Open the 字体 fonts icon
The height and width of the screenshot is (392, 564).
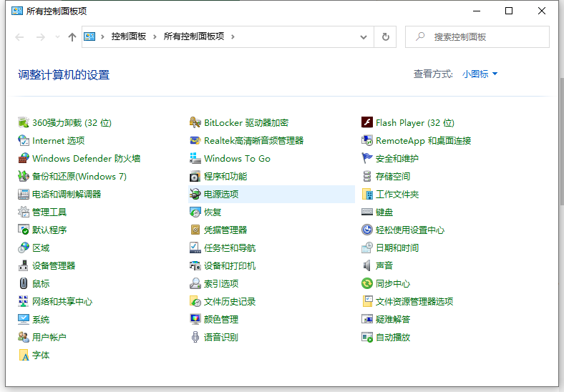point(24,356)
